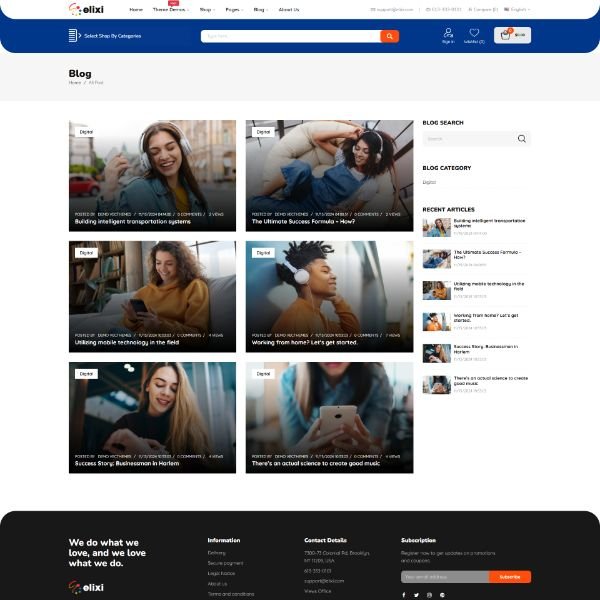The height and width of the screenshot is (600, 600).
Task: Click the blog search input field
Action: click(467, 139)
